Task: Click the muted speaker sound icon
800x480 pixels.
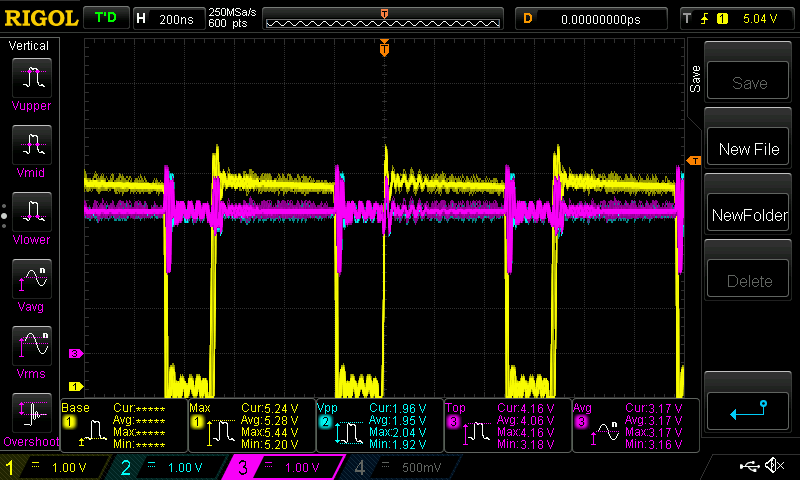Action: click(774, 465)
